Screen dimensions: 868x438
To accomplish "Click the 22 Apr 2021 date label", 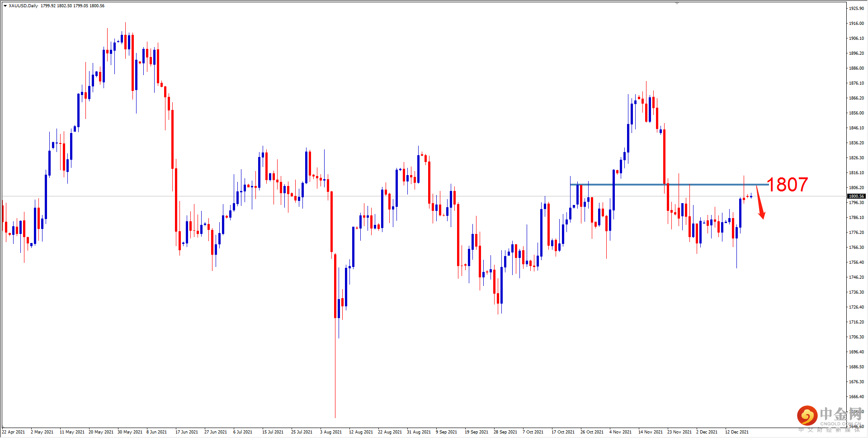I will click(14, 432).
